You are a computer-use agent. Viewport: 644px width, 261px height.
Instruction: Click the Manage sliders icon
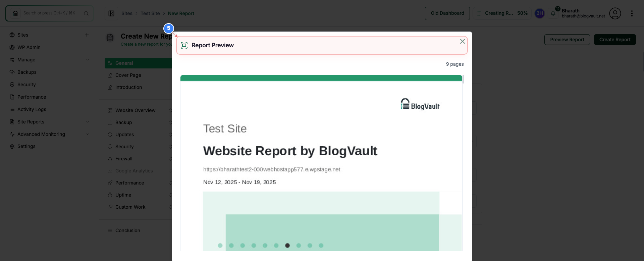12,60
